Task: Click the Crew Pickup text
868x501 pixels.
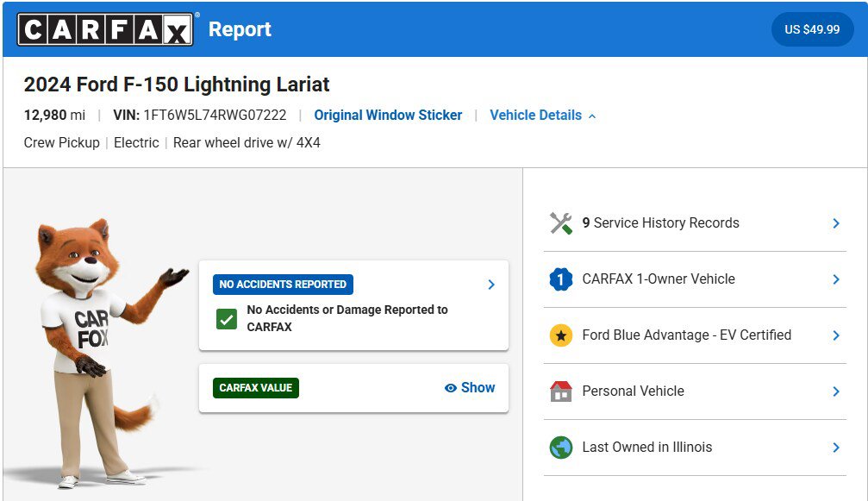Action: click(x=61, y=142)
